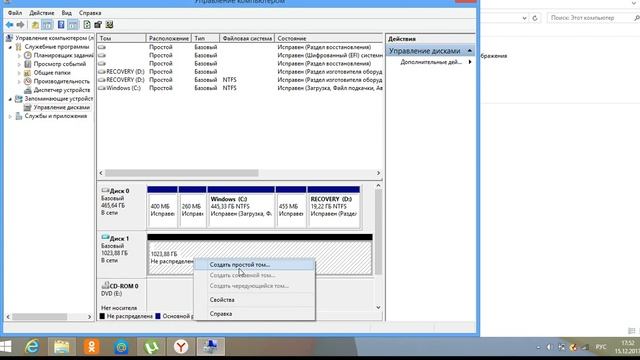Image resolution: width=640 pixels, height=360 pixels.
Task: Toggle the show/hide action pane toolbar button
Action: pyautogui.click(x=73, y=25)
